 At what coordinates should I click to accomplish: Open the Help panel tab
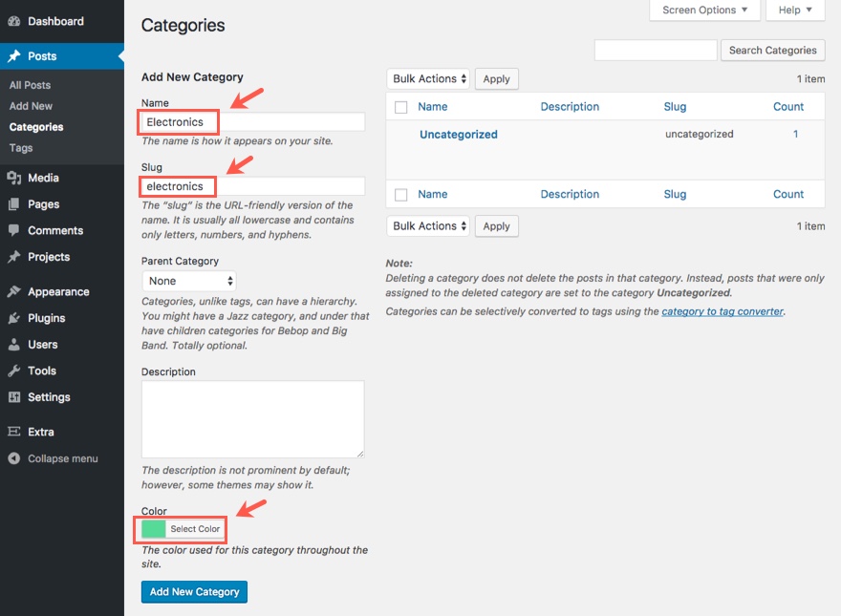coord(794,11)
